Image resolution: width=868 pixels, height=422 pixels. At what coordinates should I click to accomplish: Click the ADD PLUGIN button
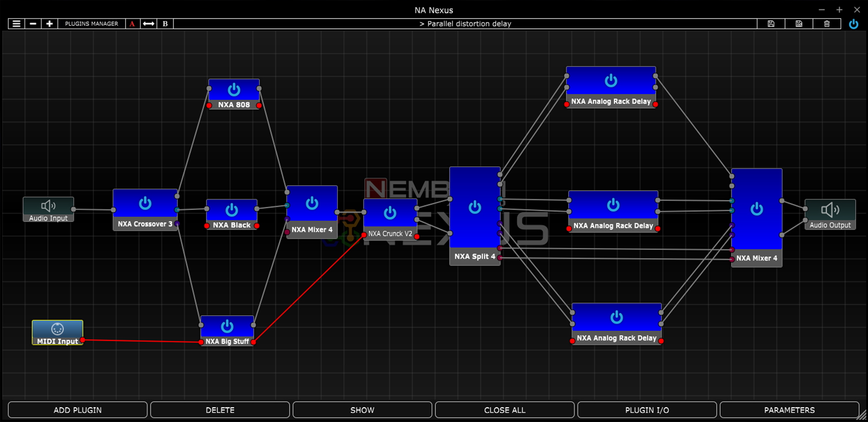coord(78,410)
